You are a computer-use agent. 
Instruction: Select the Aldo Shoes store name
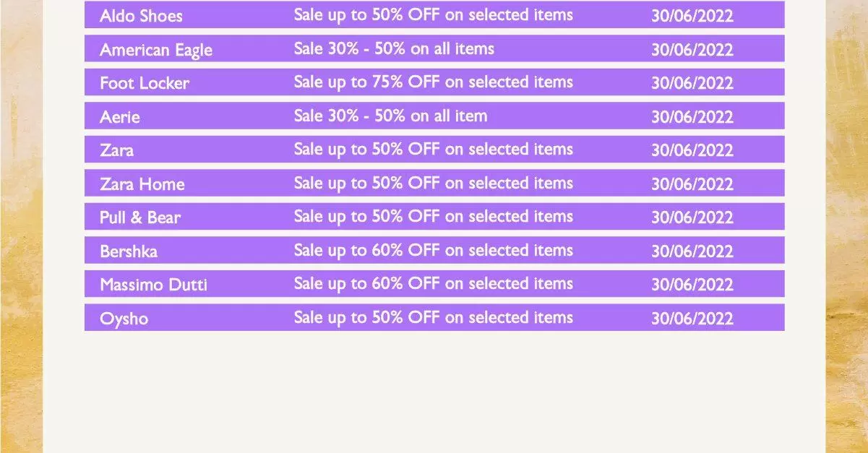141,16
